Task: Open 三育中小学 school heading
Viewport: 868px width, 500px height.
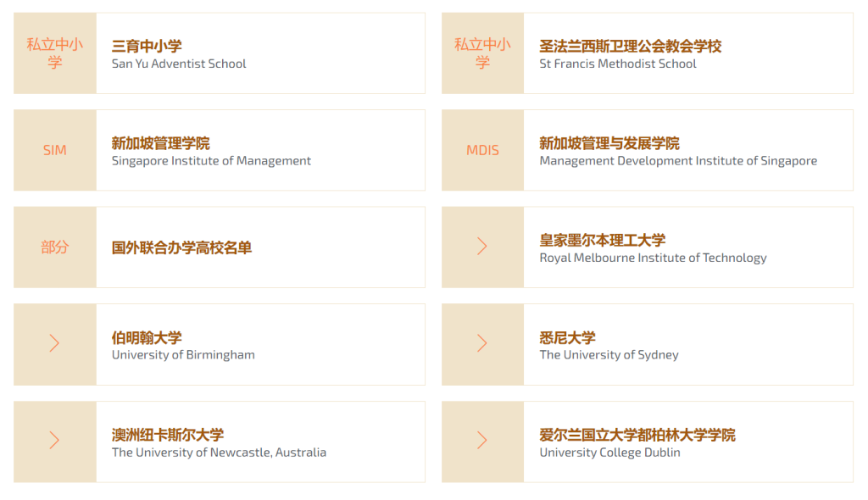Action: point(147,46)
